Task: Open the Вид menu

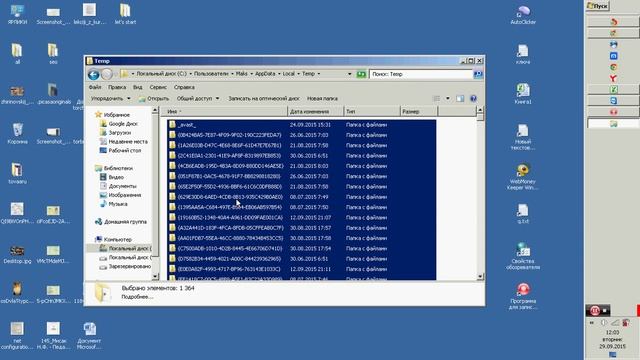Action: (x=138, y=87)
